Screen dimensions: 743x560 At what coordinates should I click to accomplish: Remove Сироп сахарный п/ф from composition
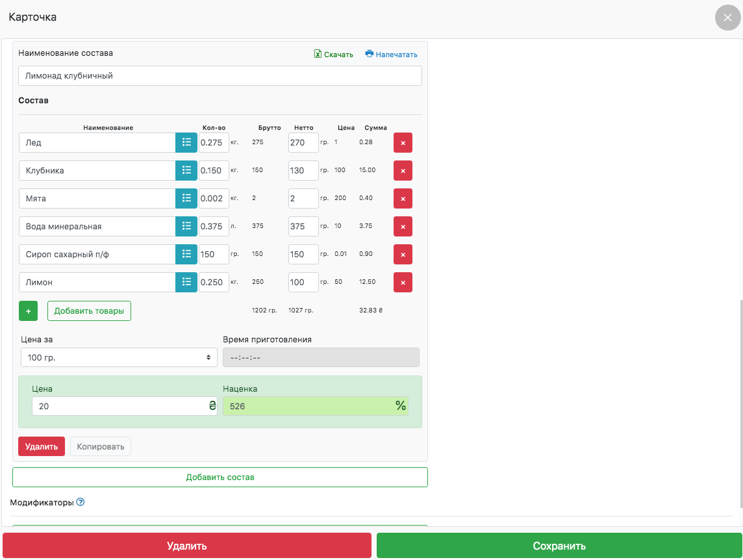pos(403,255)
